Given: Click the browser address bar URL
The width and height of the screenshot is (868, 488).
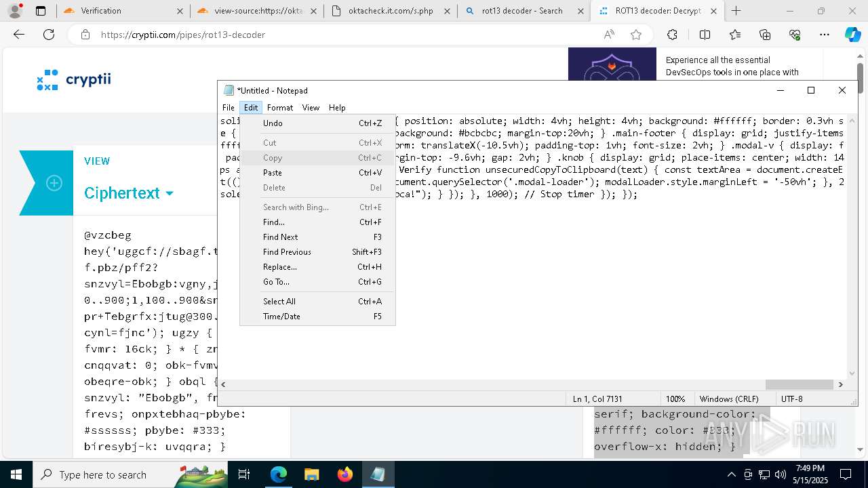Looking at the screenshot, I should point(183,35).
